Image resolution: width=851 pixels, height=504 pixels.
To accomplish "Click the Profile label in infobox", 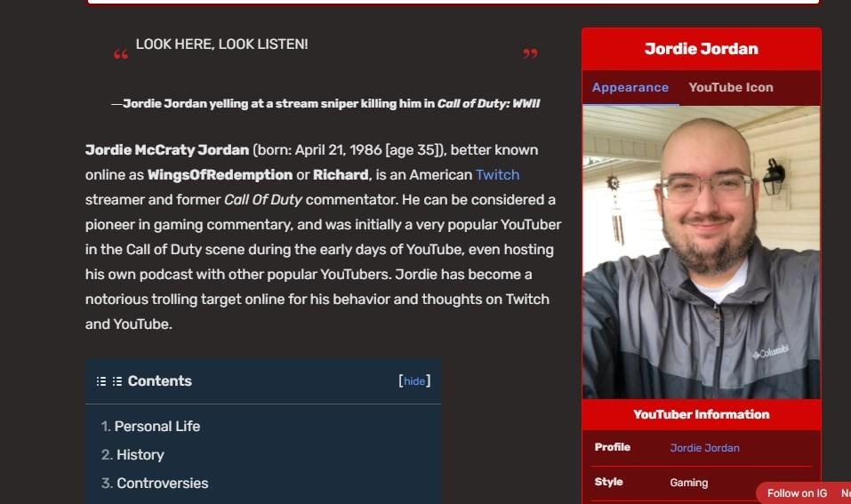I will tap(612, 447).
